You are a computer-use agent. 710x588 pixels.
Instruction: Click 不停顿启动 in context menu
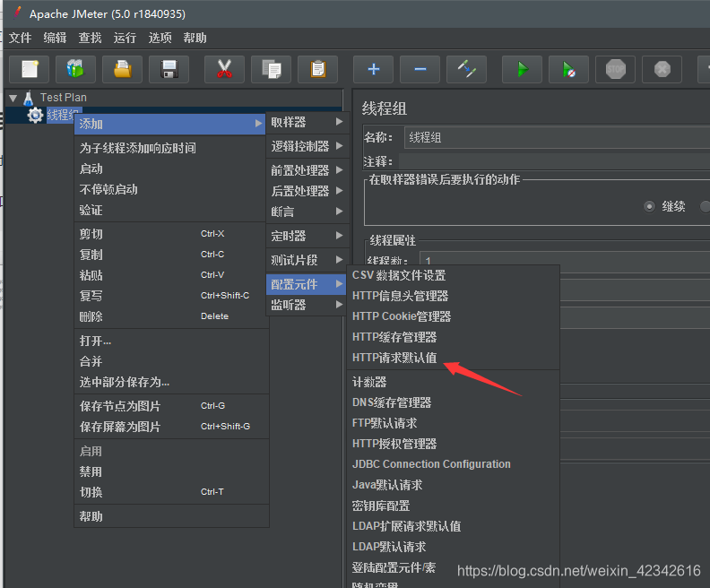[x=171, y=189]
